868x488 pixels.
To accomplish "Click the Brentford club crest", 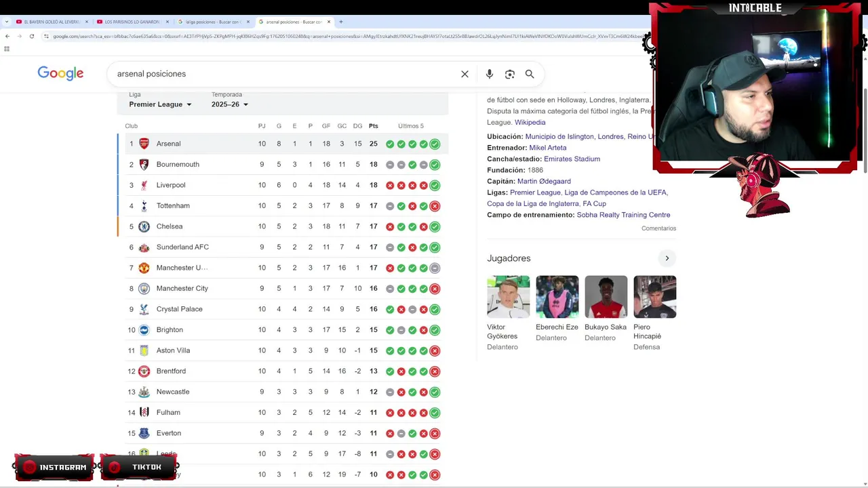I will click(144, 371).
